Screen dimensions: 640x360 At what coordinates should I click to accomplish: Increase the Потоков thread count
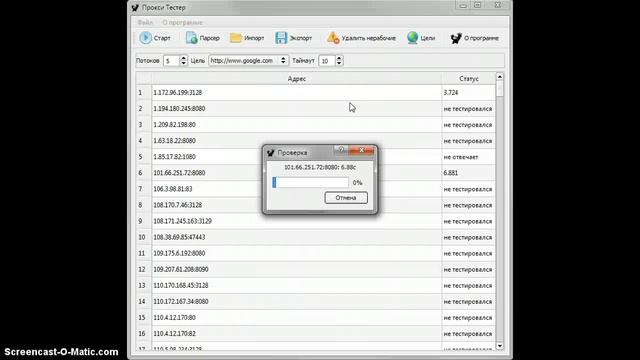coord(183,58)
